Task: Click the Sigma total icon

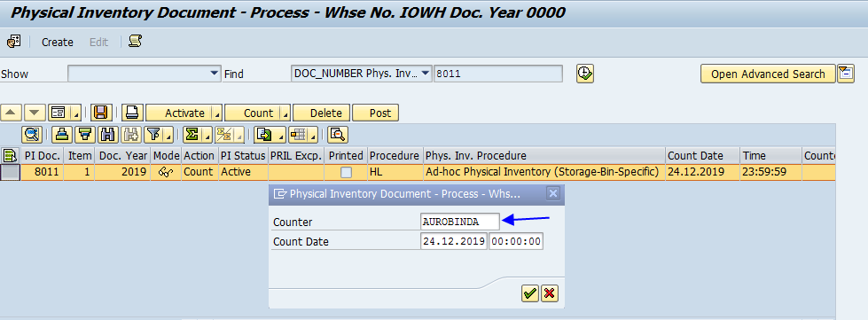Action: 192,135
